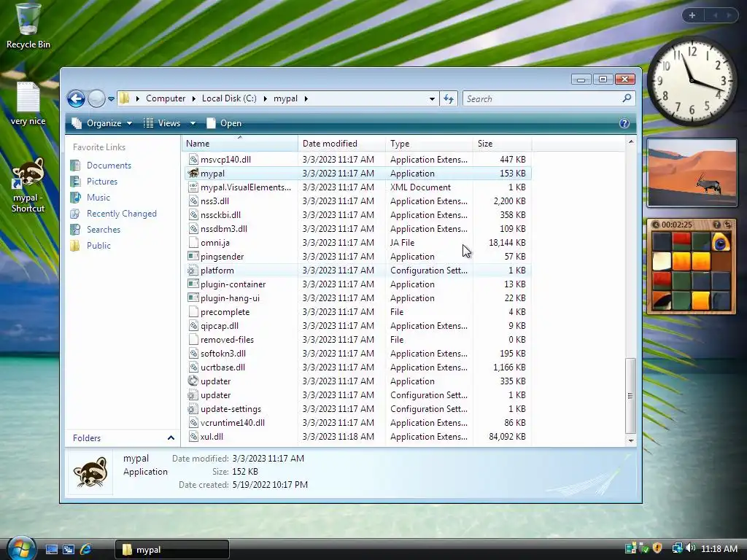Open the Pictures favorite link
Viewport: 747px width, 560px height.
pyautogui.click(x=102, y=182)
